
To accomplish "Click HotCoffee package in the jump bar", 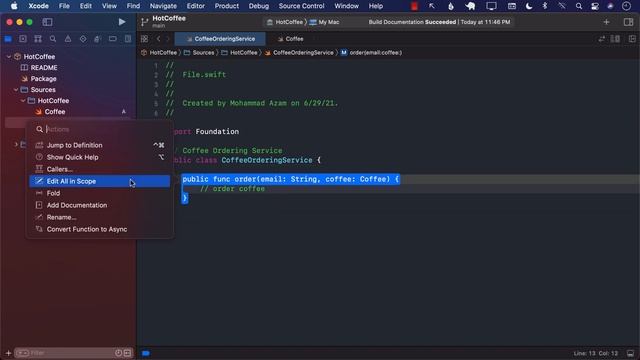I will 159,53.
